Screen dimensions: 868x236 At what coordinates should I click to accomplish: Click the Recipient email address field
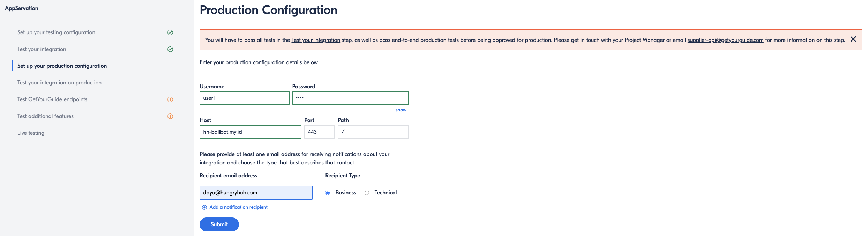(256, 193)
